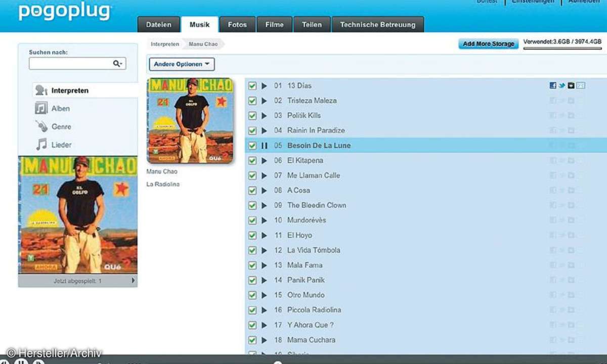Uncheck the Mama Cuchara checkbox
Screen dimensions: 607x364
[x=252, y=340]
